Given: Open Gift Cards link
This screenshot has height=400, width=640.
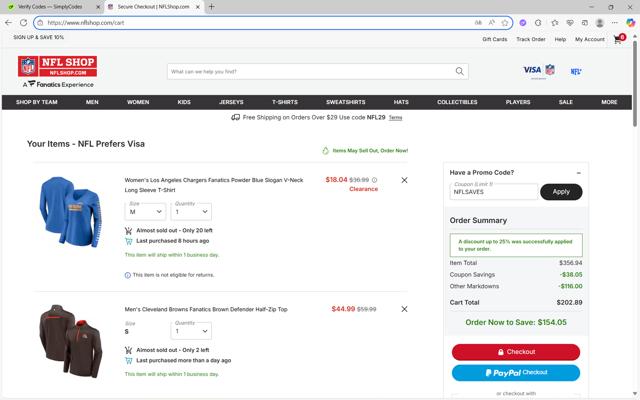Looking at the screenshot, I should click(x=495, y=39).
